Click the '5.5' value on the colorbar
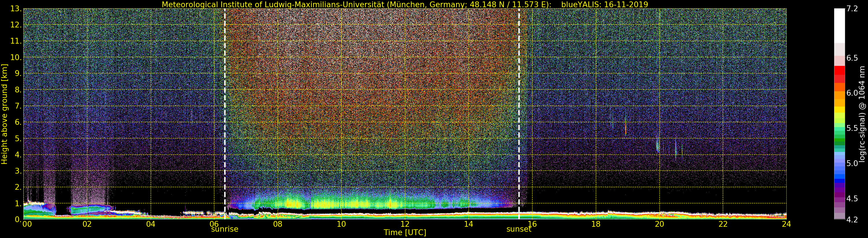The width and height of the screenshot is (868, 238). pos(852,128)
